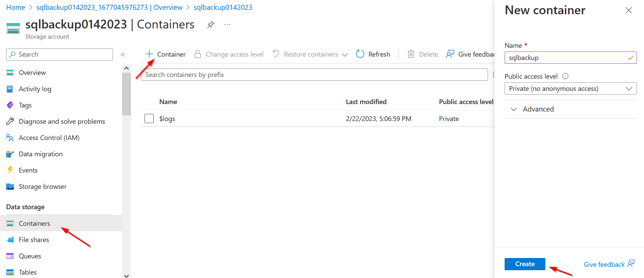Select File shares under Data storage
644x278 pixels.
[34, 240]
